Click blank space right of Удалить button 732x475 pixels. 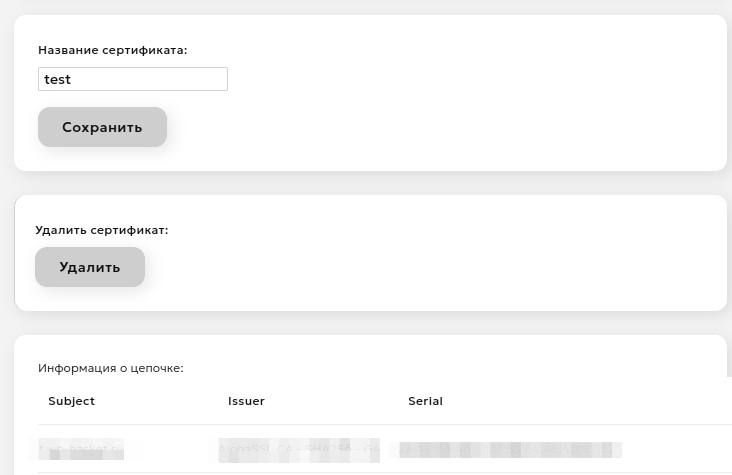coord(400,267)
